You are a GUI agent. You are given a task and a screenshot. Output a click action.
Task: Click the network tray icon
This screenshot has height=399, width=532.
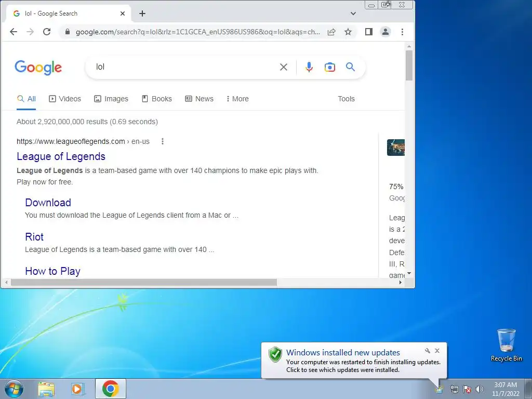point(454,389)
